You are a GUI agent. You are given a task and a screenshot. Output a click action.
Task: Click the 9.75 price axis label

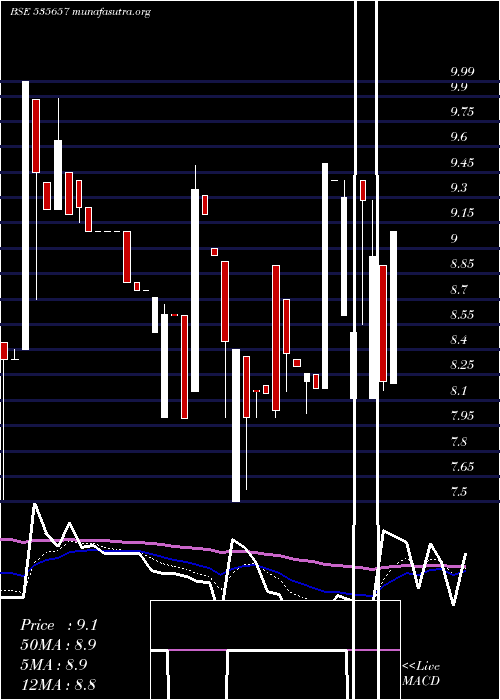pyautogui.click(x=462, y=112)
